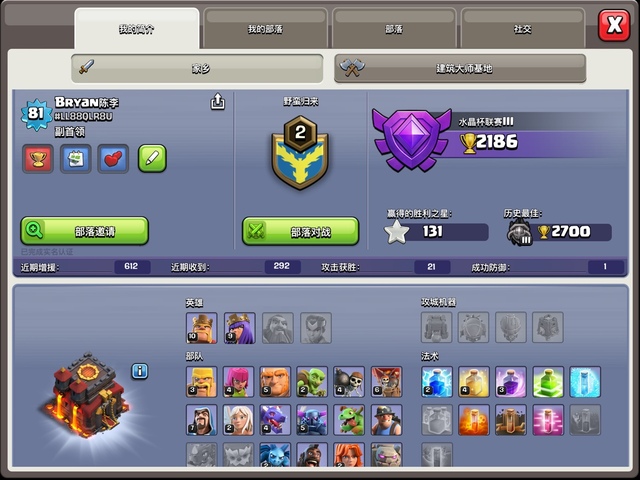Select the Archer Queen hero icon

240,328
